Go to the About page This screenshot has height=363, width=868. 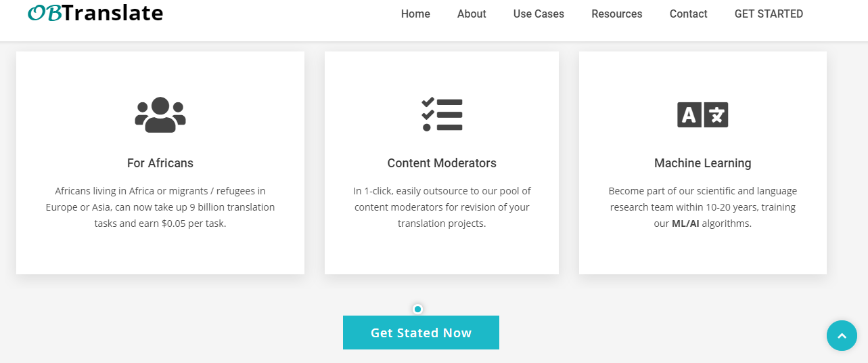pos(472,14)
